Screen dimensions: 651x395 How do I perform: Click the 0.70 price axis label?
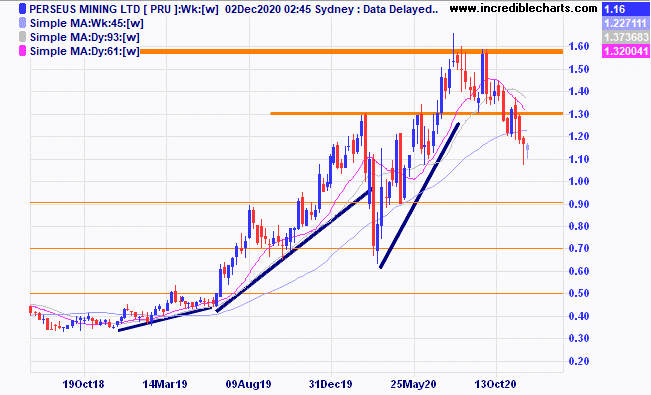click(579, 248)
